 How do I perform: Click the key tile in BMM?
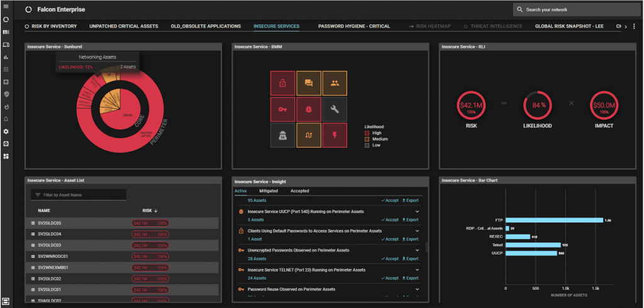point(282,109)
